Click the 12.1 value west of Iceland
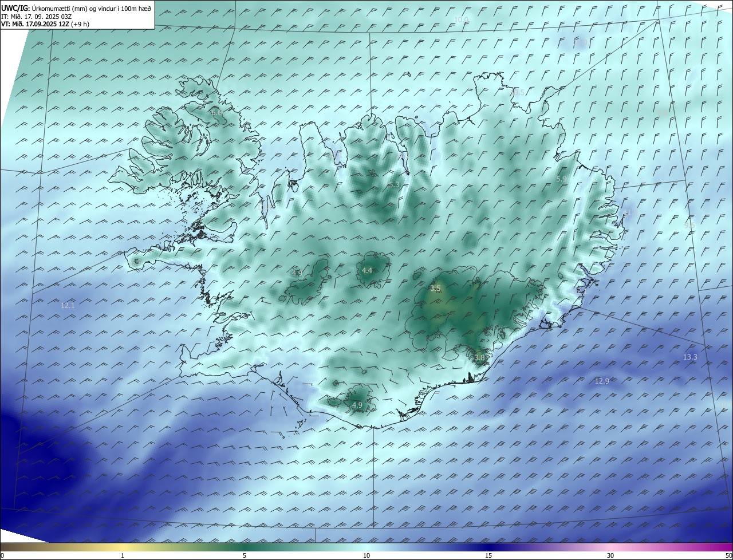The height and width of the screenshot is (560, 733). [x=68, y=306]
